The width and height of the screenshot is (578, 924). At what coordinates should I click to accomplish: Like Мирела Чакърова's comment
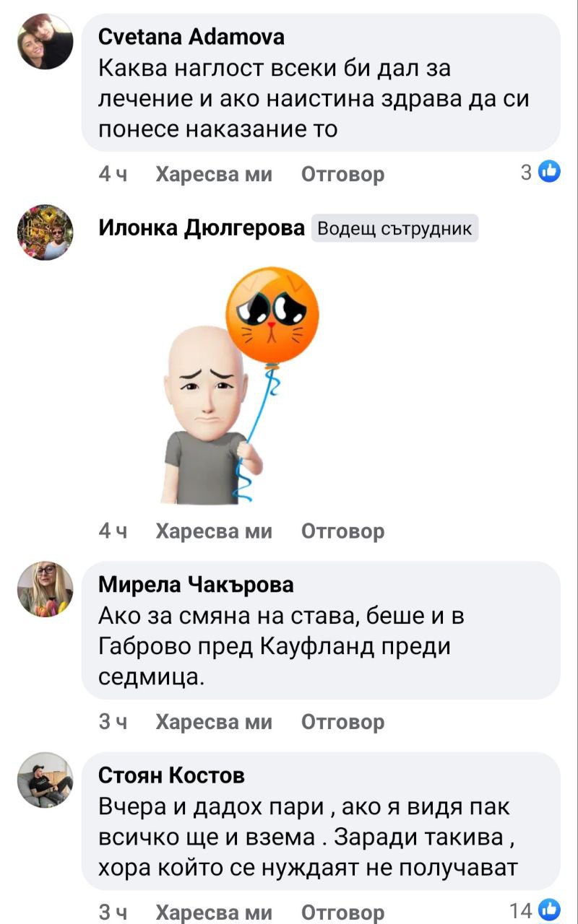click(x=214, y=722)
